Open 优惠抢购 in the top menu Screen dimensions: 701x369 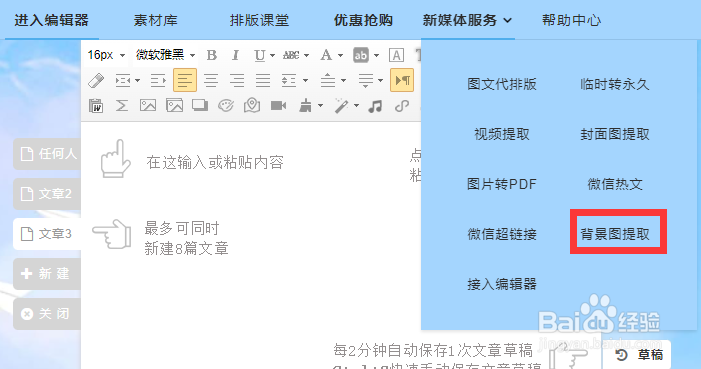[363, 20]
